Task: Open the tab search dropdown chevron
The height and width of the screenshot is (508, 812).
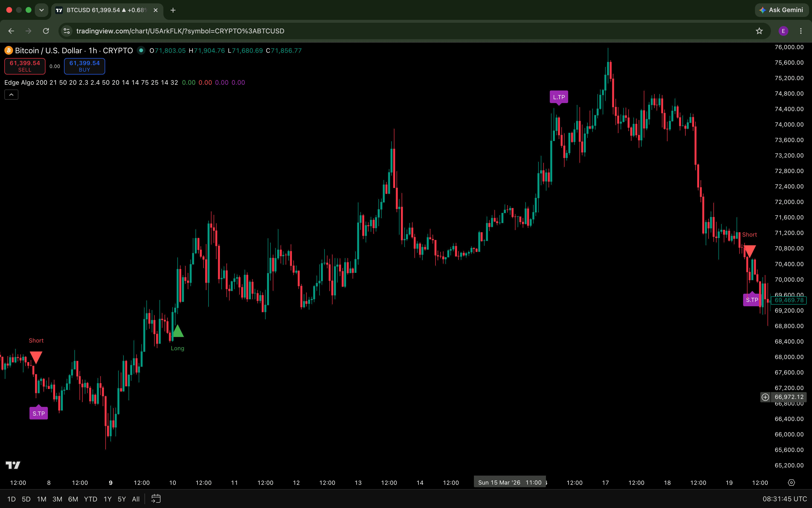Action: click(x=42, y=10)
